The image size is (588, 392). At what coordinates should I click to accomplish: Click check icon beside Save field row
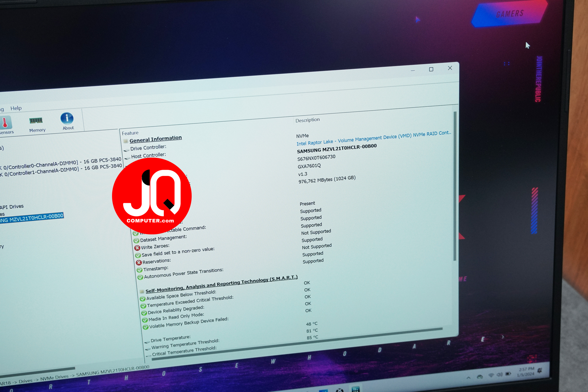[x=138, y=255]
